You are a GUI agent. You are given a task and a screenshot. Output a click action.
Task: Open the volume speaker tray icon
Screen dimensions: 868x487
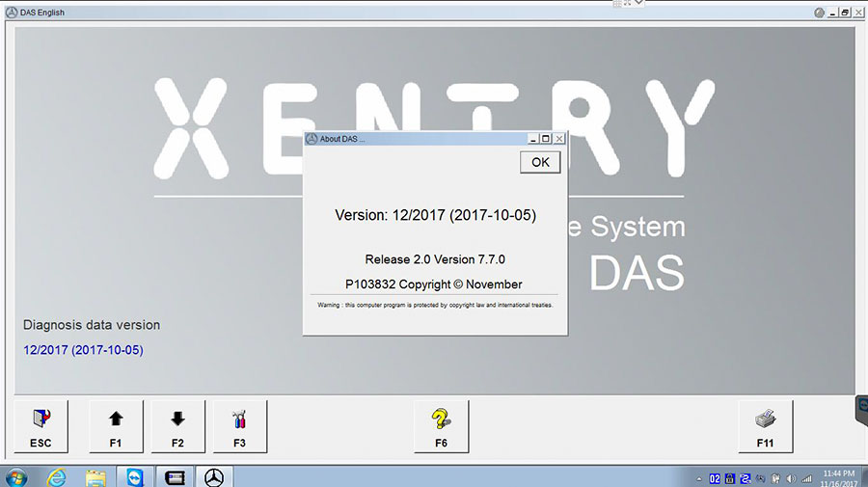tap(791, 478)
